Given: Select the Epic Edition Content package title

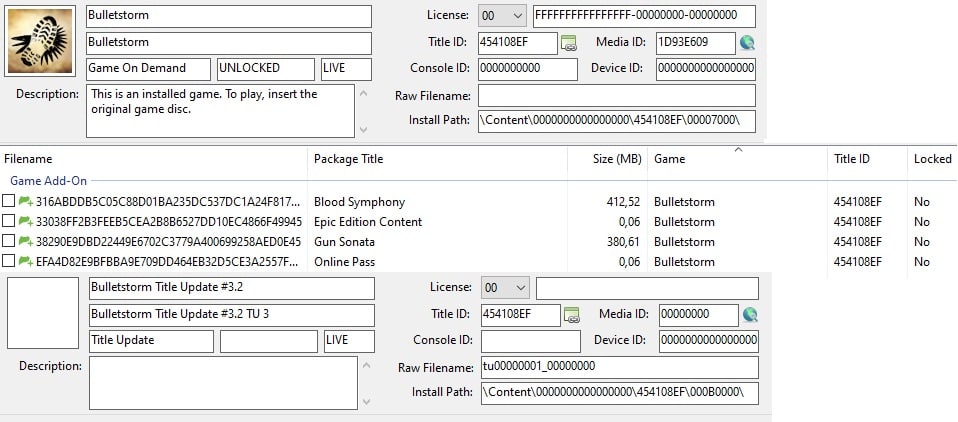Looking at the screenshot, I should point(368,221).
